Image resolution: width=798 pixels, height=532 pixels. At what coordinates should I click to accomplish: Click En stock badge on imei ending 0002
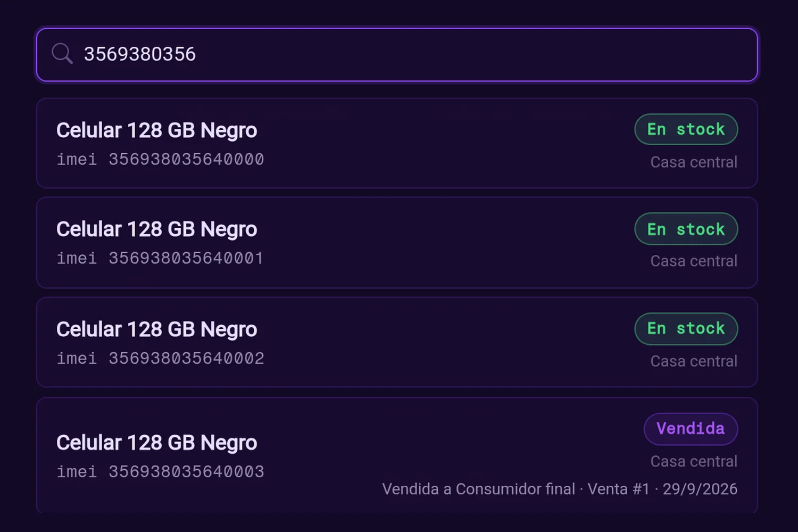tap(686, 329)
